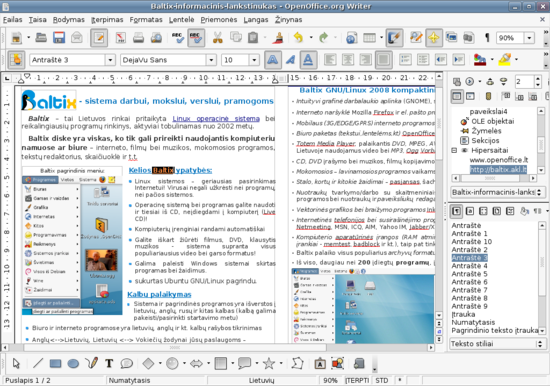Toggle bold formatting
Screen dimensions: 550x386
(272, 60)
